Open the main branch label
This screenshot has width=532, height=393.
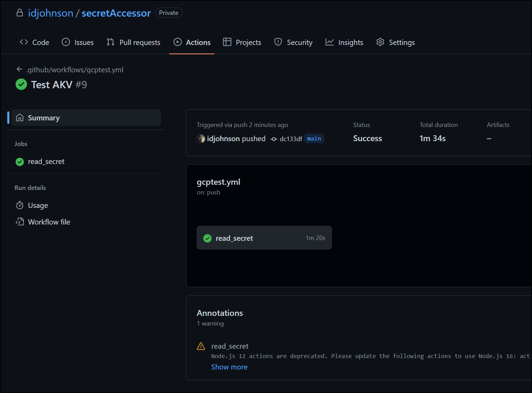point(314,139)
